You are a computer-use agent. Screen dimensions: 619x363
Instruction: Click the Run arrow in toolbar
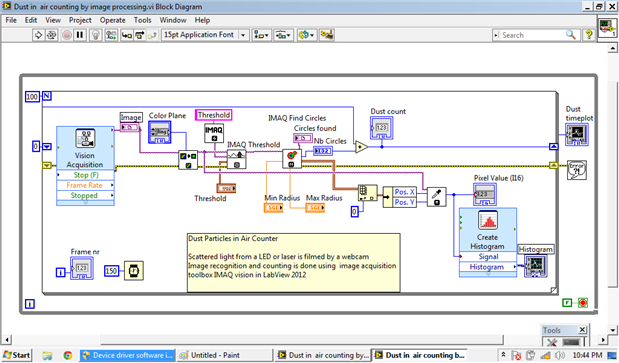(38, 35)
